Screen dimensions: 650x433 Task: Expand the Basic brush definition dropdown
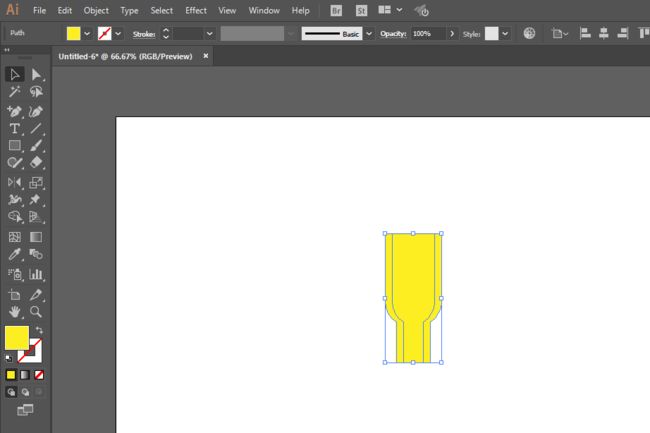pos(369,34)
